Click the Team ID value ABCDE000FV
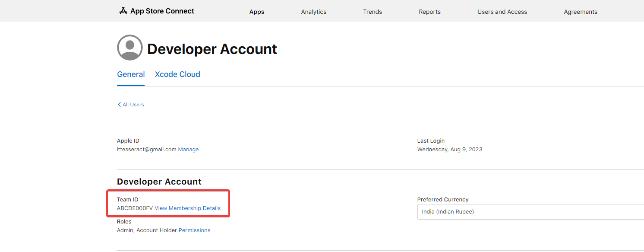Screen dimensions: 644x252 pos(135,208)
